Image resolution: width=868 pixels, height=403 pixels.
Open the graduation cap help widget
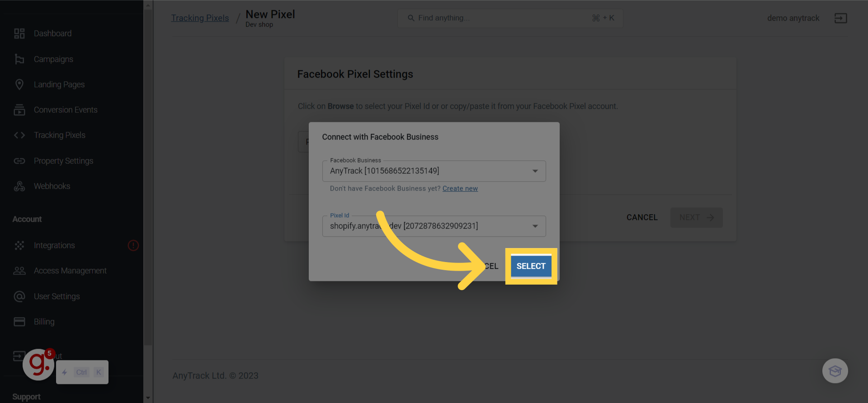[x=835, y=371]
